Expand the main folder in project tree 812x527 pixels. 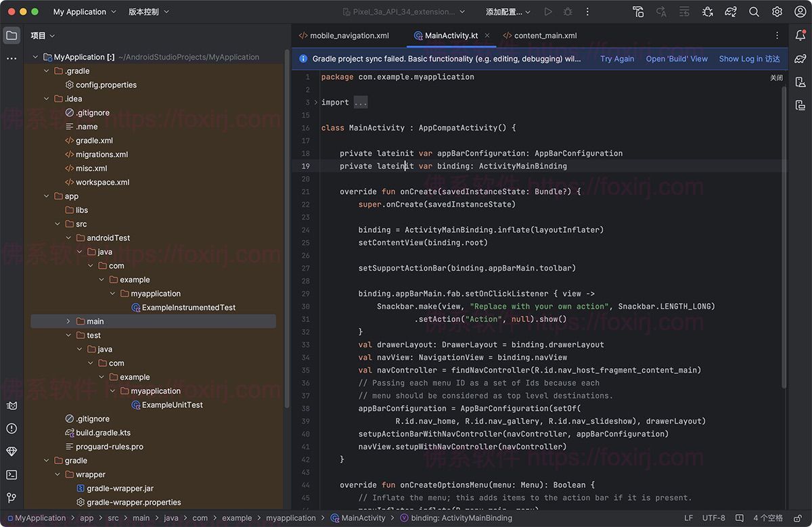pyautogui.click(x=68, y=321)
